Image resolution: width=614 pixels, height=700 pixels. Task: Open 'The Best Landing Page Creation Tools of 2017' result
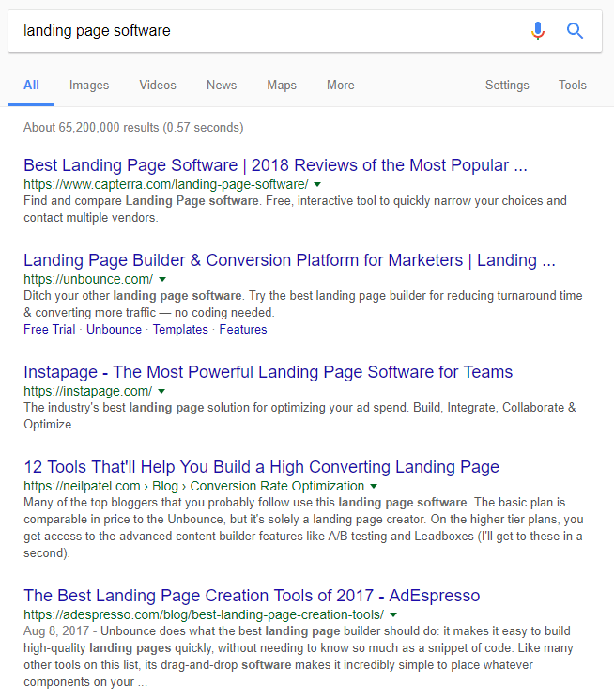(252, 596)
